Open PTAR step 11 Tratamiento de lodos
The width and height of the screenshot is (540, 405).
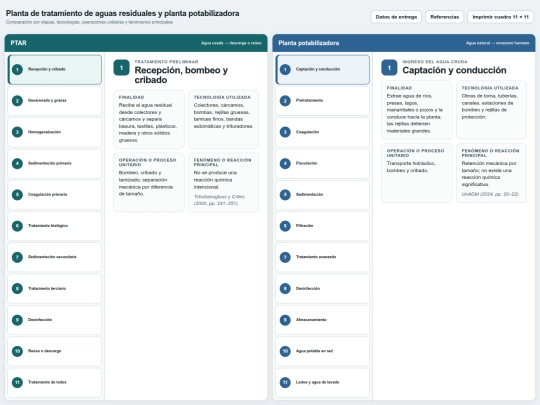pos(55,382)
